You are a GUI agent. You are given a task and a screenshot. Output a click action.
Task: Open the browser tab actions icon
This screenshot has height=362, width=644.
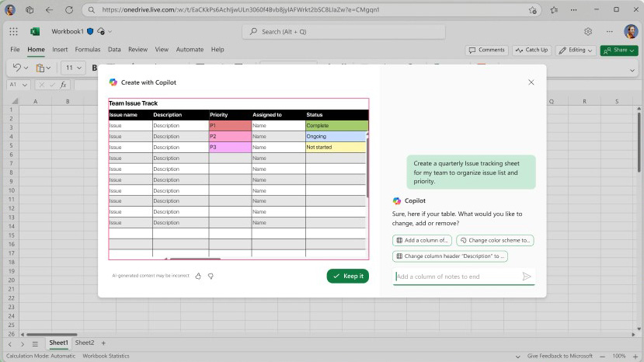coord(30,10)
